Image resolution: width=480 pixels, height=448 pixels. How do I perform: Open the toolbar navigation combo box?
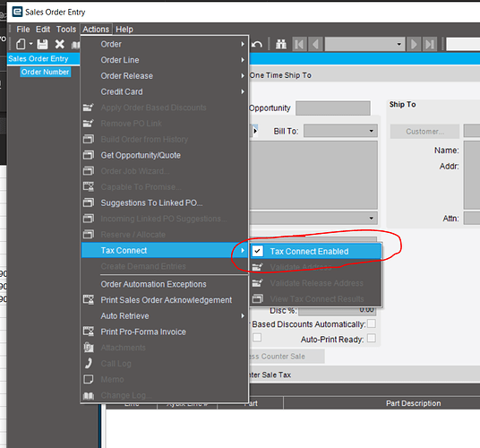click(x=364, y=45)
